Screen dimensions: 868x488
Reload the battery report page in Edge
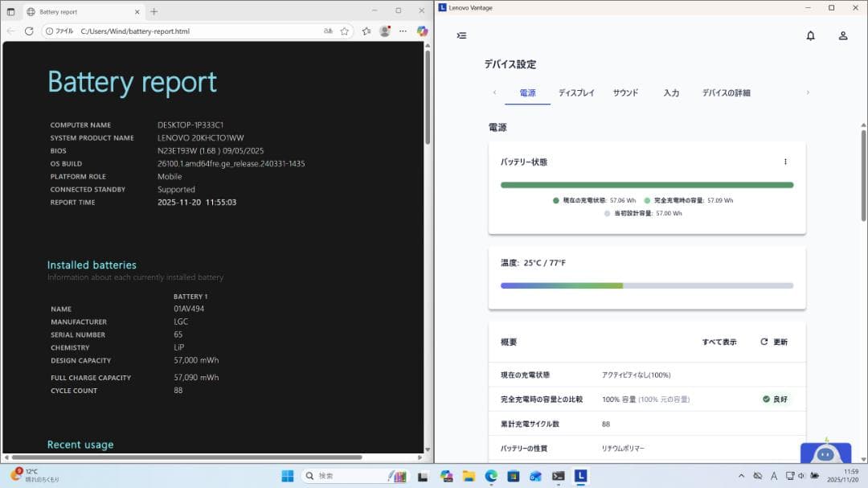[29, 31]
